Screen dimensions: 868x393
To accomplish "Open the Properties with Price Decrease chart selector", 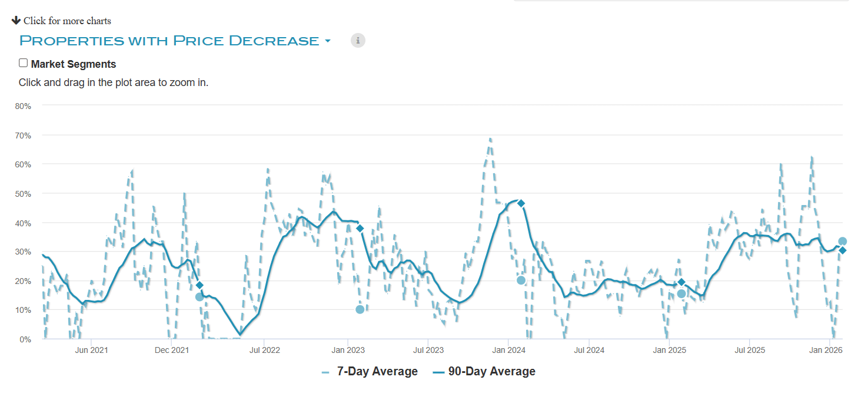I will [169, 41].
